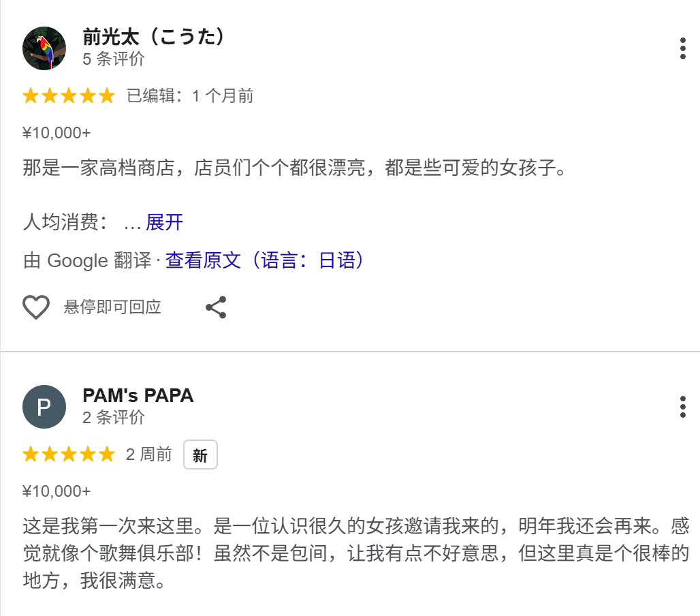This screenshot has height=616, width=700.
Task: Click PAM's PAPA 2 条评价 review count
Action: [x=114, y=417]
